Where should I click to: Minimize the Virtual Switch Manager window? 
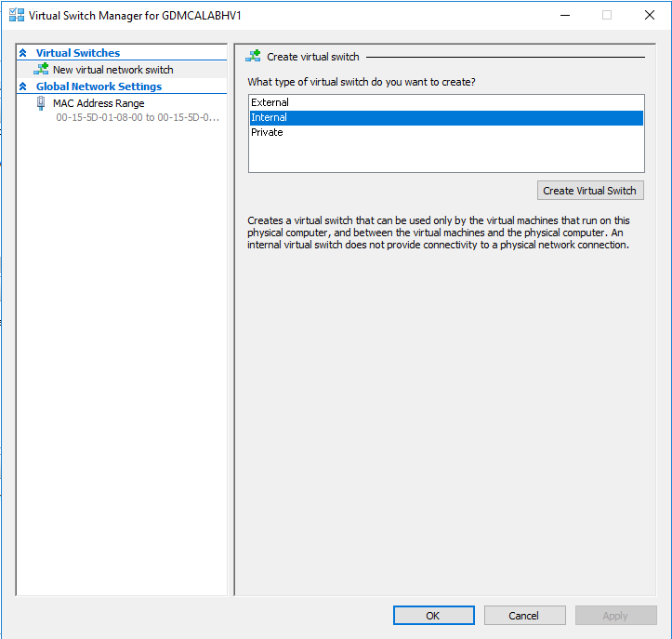(565, 16)
